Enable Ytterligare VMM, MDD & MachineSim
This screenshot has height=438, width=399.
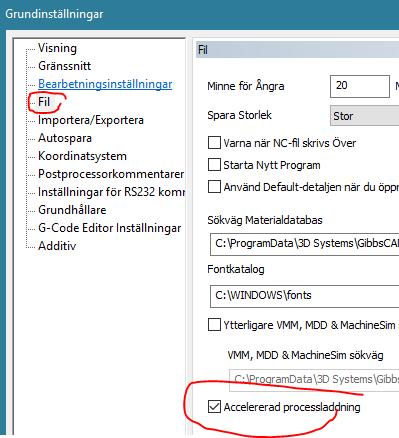pos(214,324)
